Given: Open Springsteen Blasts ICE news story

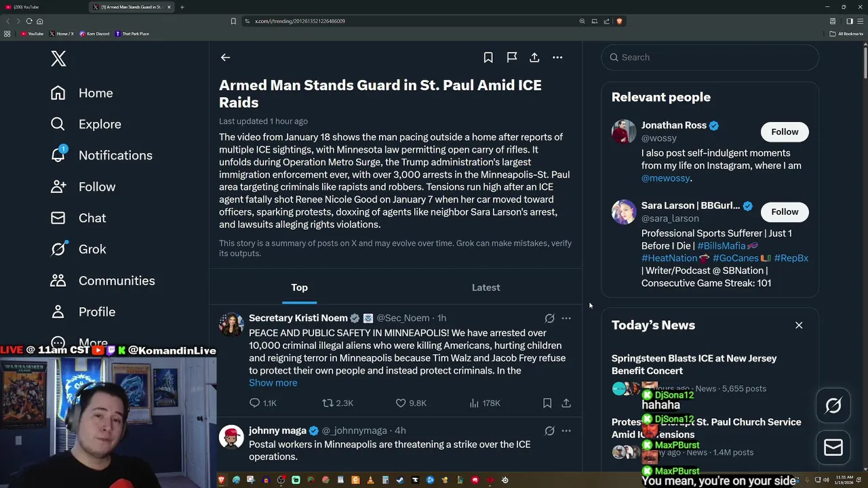Looking at the screenshot, I should (694, 365).
